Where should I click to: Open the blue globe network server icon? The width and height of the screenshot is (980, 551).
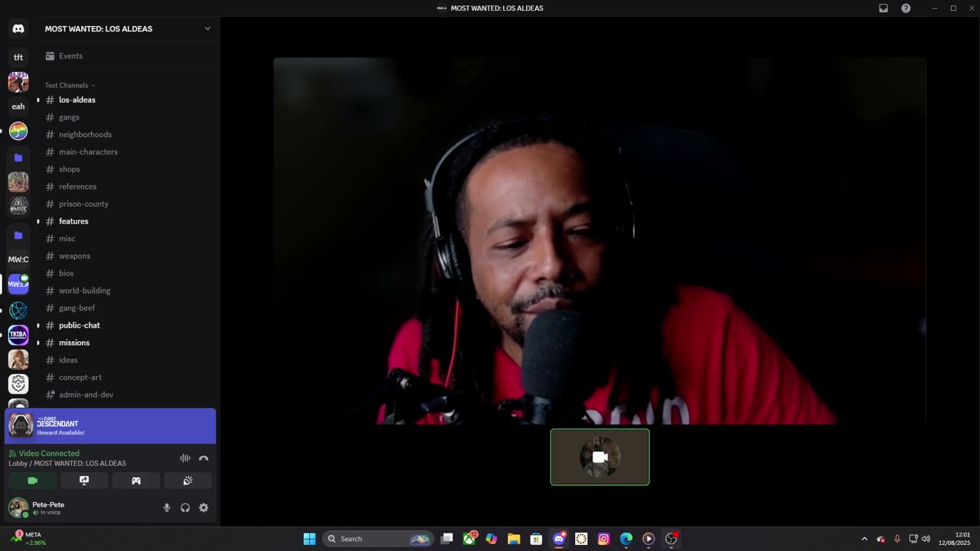tap(18, 310)
